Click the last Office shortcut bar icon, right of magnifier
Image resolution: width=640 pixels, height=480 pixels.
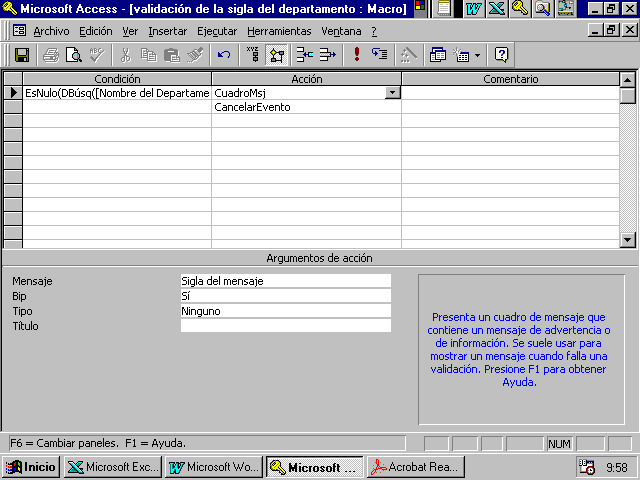565,8
